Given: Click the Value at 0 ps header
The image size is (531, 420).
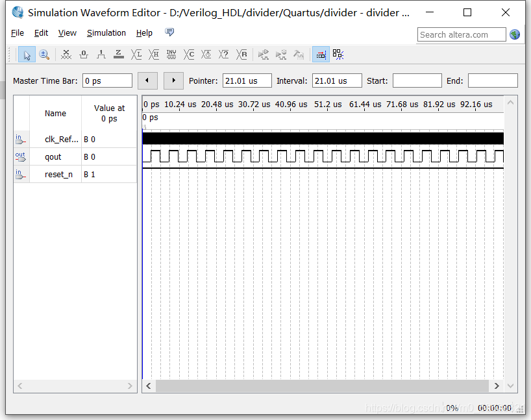Looking at the screenshot, I should (x=109, y=114).
